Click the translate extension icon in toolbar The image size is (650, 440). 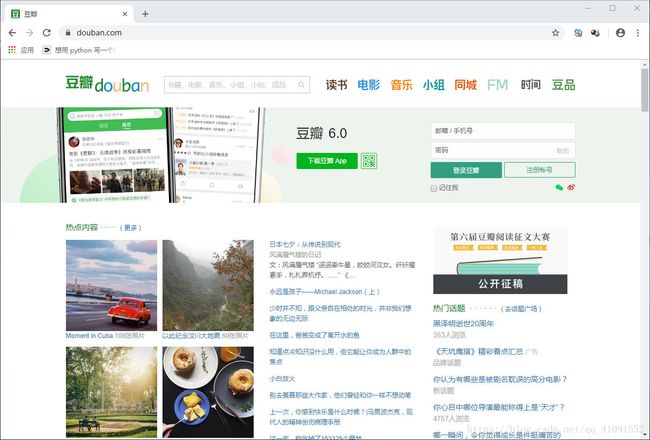[x=578, y=33]
